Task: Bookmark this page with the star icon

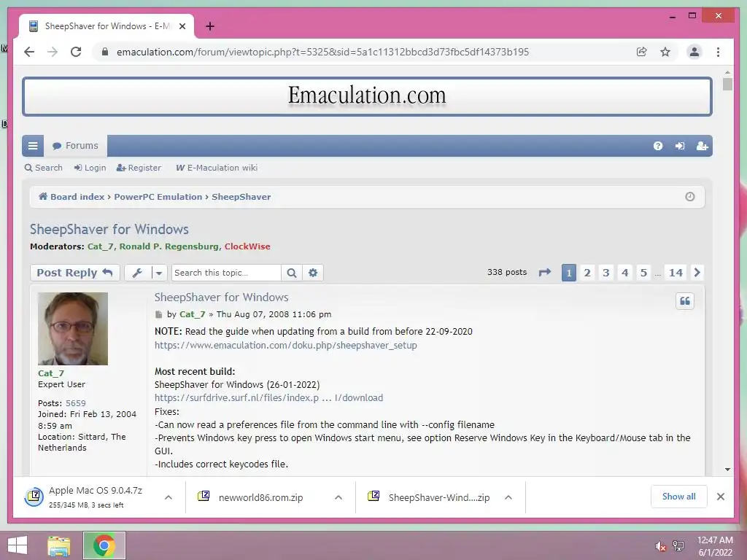Action: pos(665,52)
